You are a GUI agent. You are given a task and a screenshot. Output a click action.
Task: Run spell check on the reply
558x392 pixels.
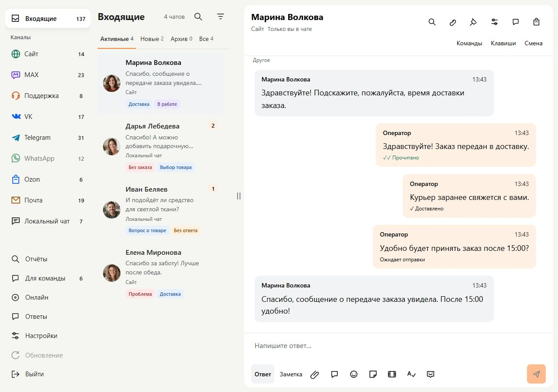point(411,374)
